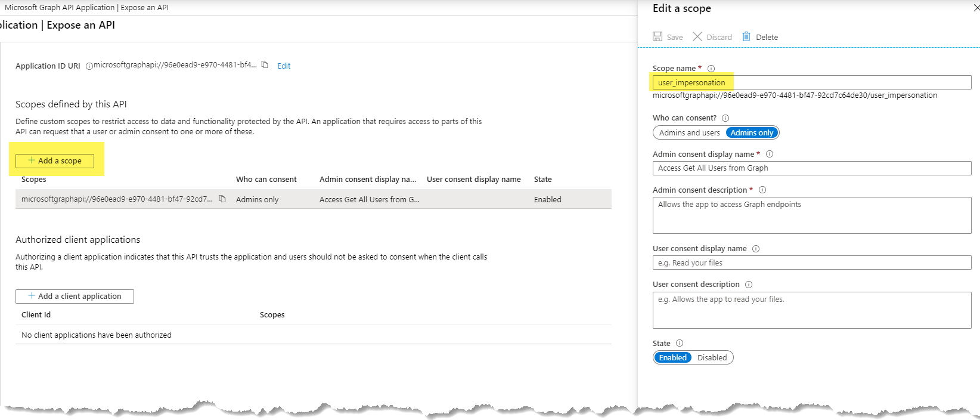Copy the scope URI in the scopes table

coord(222,199)
